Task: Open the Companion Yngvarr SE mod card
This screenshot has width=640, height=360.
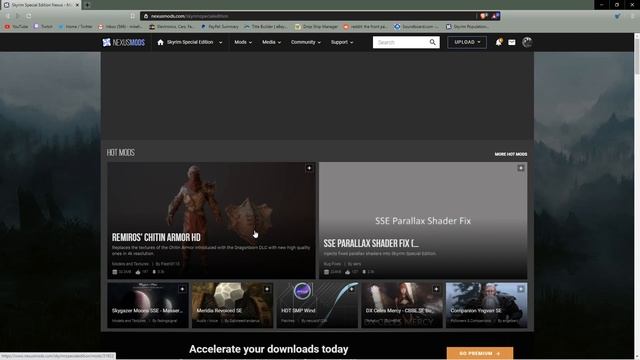Action: pos(487,305)
